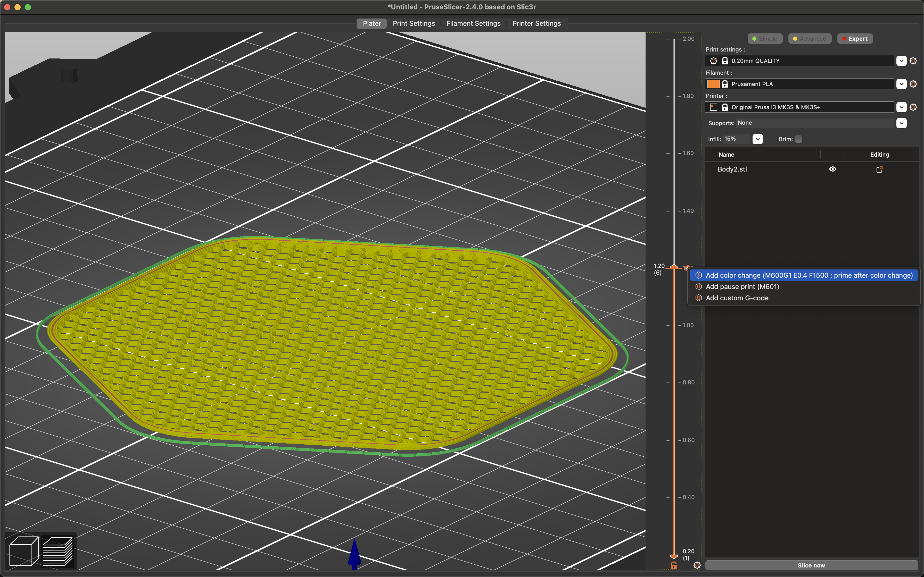
Task: Switch to Simple mode
Action: click(765, 38)
